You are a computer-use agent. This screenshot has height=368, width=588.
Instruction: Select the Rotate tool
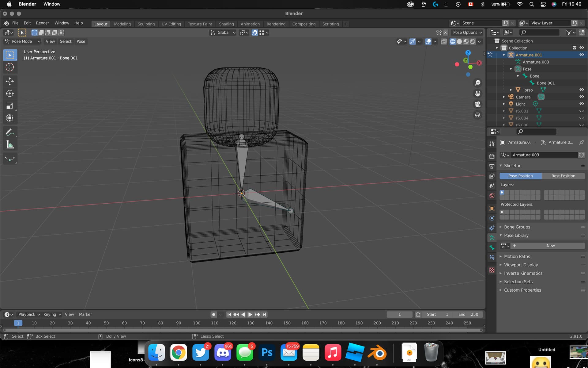point(10,93)
